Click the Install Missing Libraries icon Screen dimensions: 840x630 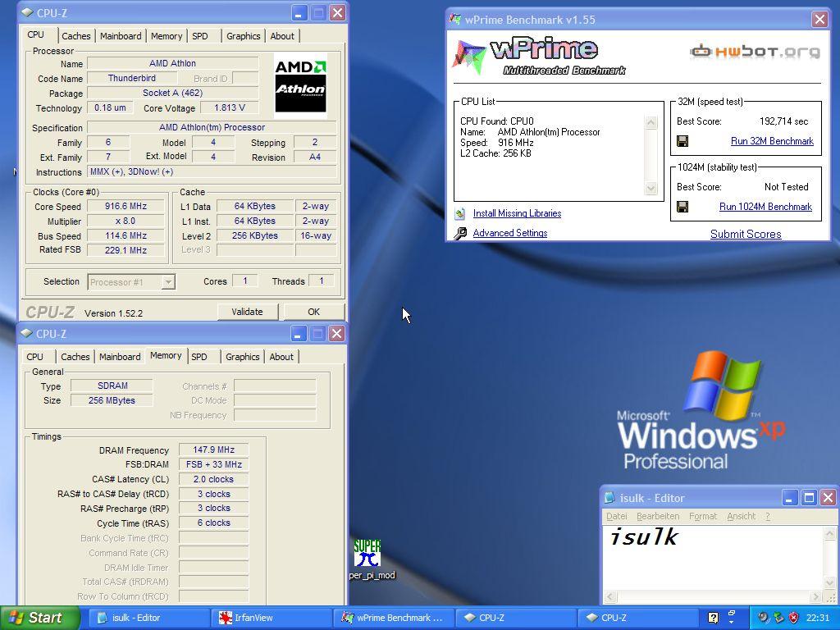click(x=460, y=214)
